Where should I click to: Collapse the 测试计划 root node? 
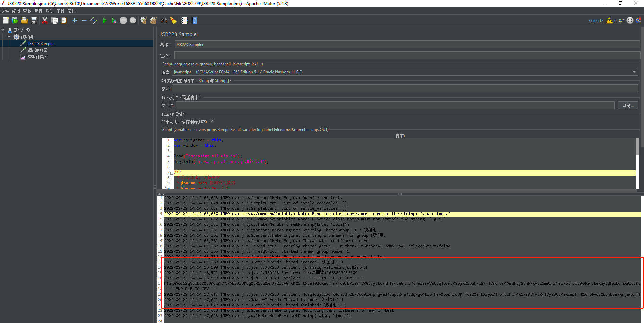(x=3, y=30)
